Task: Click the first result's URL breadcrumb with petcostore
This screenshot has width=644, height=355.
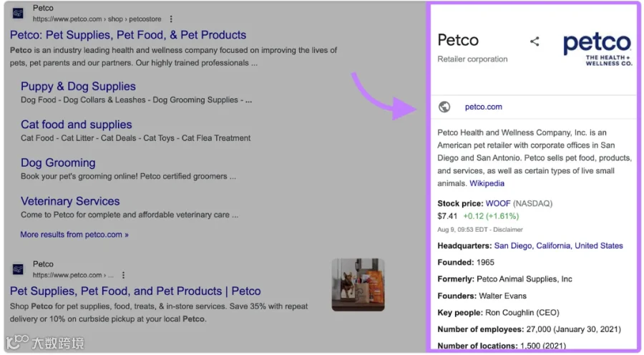Action: [97, 19]
